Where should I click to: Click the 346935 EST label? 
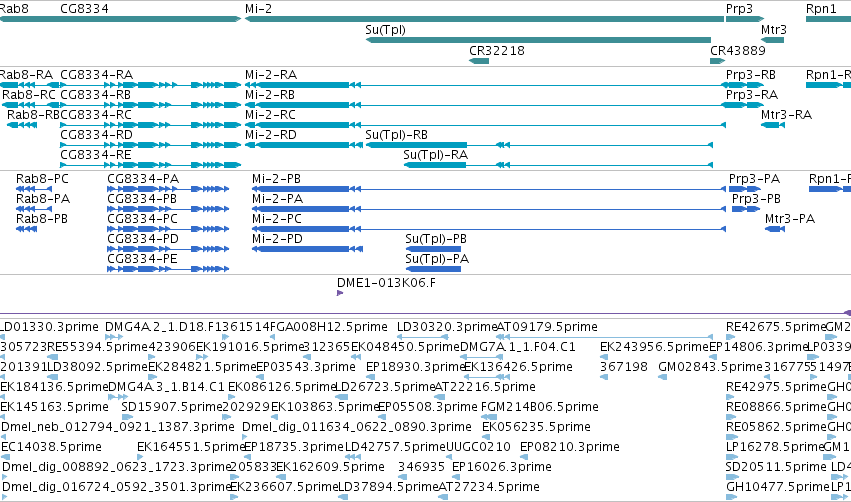421,467
